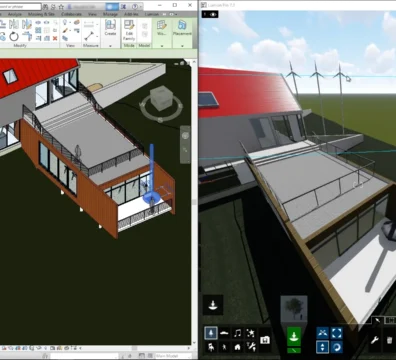The height and width of the screenshot is (360, 396).
Task: Select the Nature objects category in Lumion
Action: pos(210,333)
